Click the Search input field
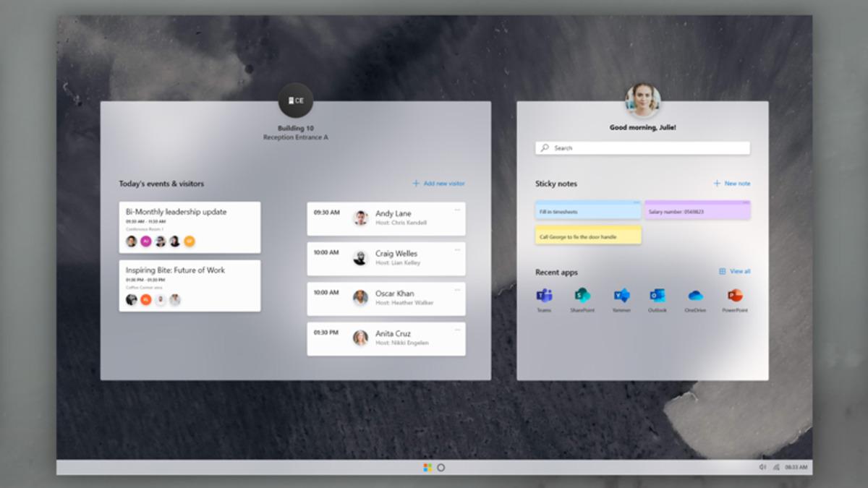This screenshot has width=868, height=488. (642, 148)
